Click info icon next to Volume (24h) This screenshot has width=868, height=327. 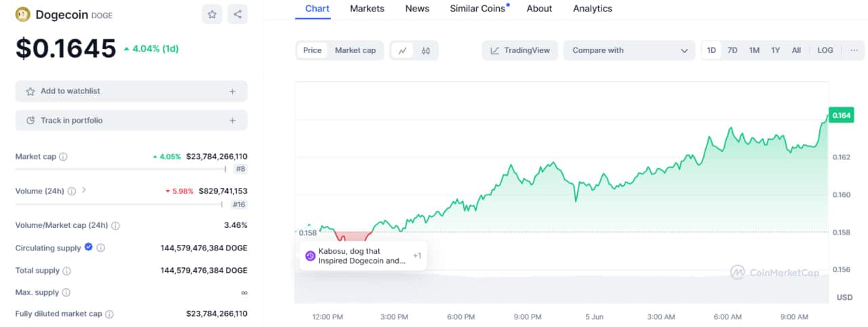(x=71, y=191)
